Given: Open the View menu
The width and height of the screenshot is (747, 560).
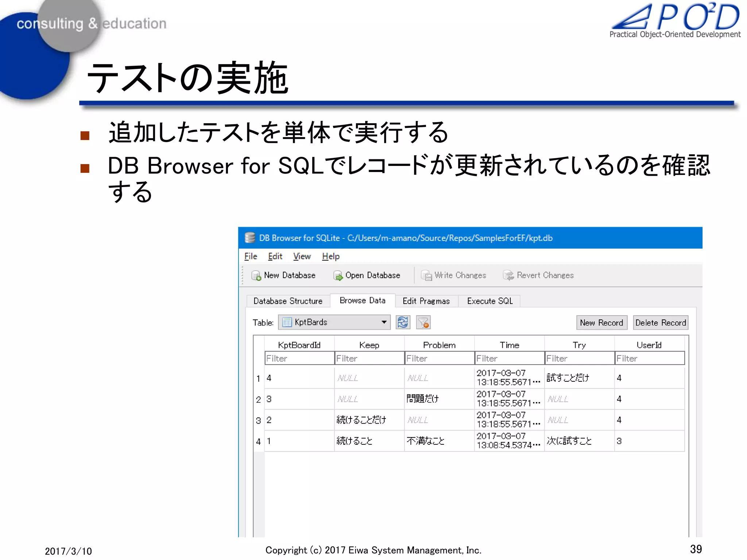Looking at the screenshot, I should pyautogui.click(x=302, y=256).
